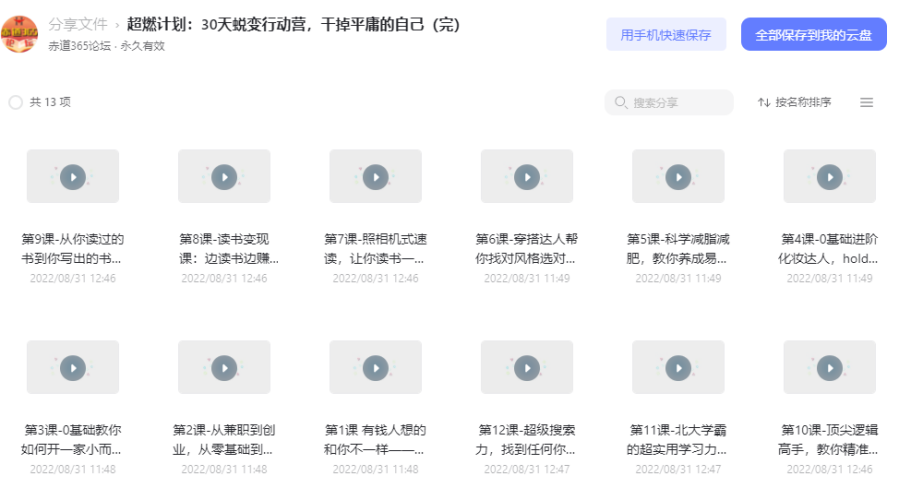The width and height of the screenshot is (911, 500).
Task: Play the 第10课-顶尖逻辑高手 video icon
Action: pyautogui.click(x=830, y=368)
